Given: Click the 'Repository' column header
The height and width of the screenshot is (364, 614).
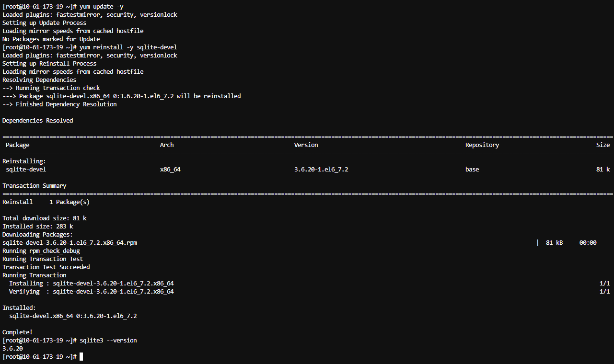Looking at the screenshot, I should 482,145.
